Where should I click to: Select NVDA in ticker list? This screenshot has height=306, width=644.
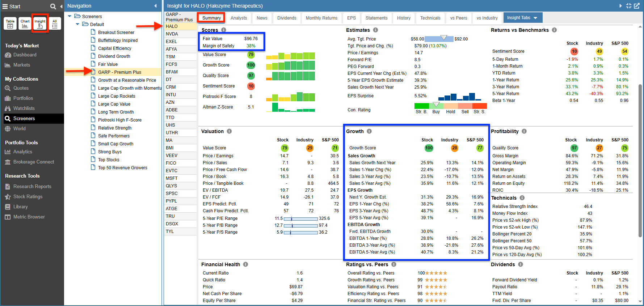180,34
